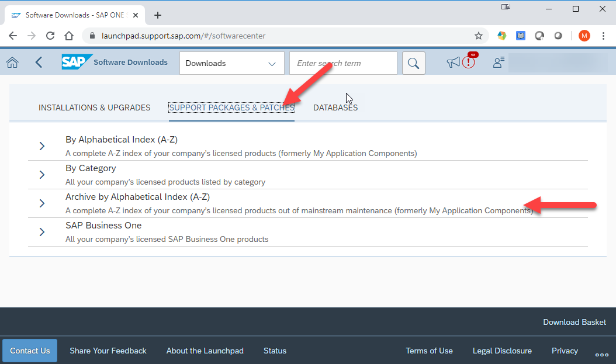Open the Legal Disclosure link

502,351
